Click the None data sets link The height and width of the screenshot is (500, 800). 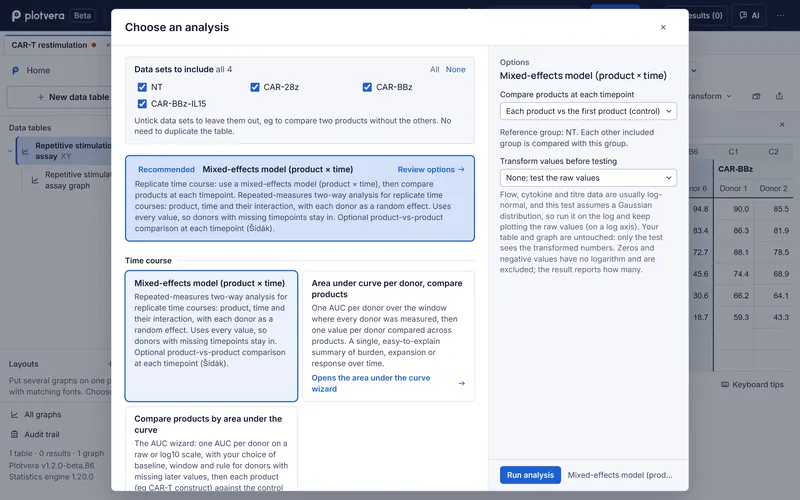pyautogui.click(x=456, y=69)
